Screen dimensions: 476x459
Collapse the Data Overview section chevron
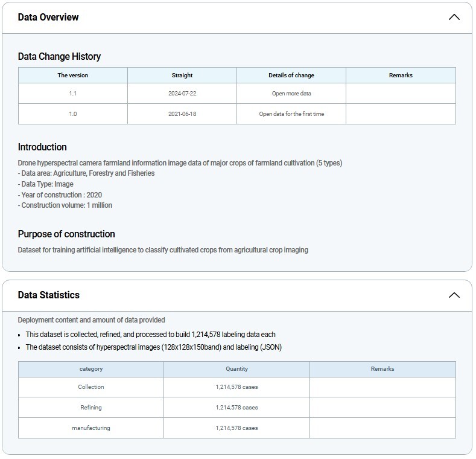454,18
